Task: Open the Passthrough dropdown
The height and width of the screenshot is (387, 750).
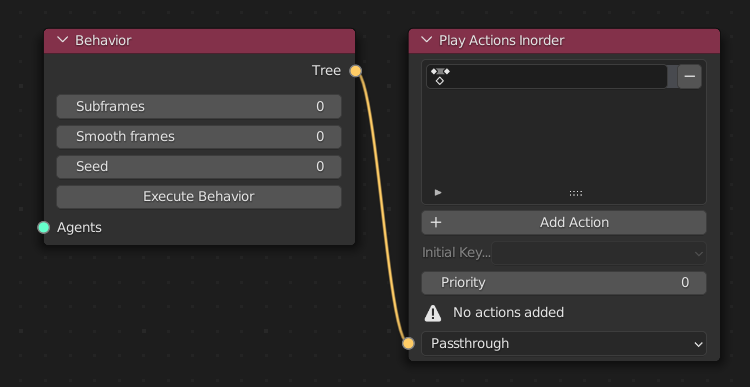Action: coord(564,343)
